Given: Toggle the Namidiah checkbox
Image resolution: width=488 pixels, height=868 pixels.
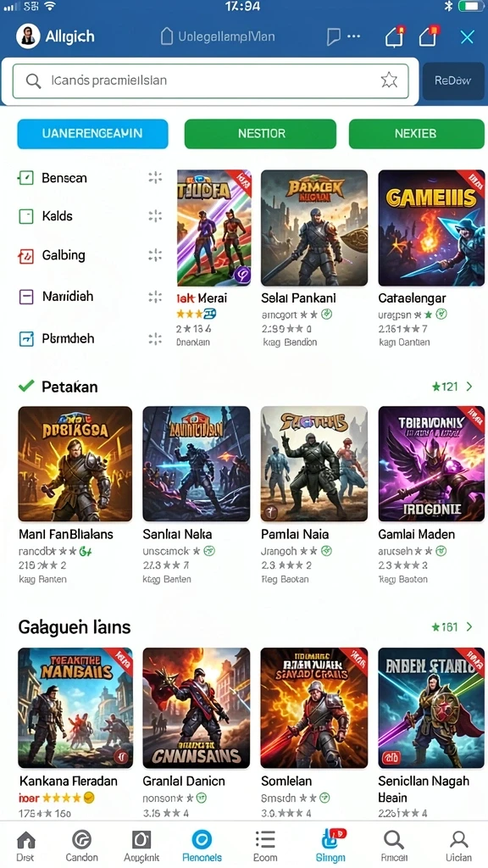Looking at the screenshot, I should tap(26, 297).
